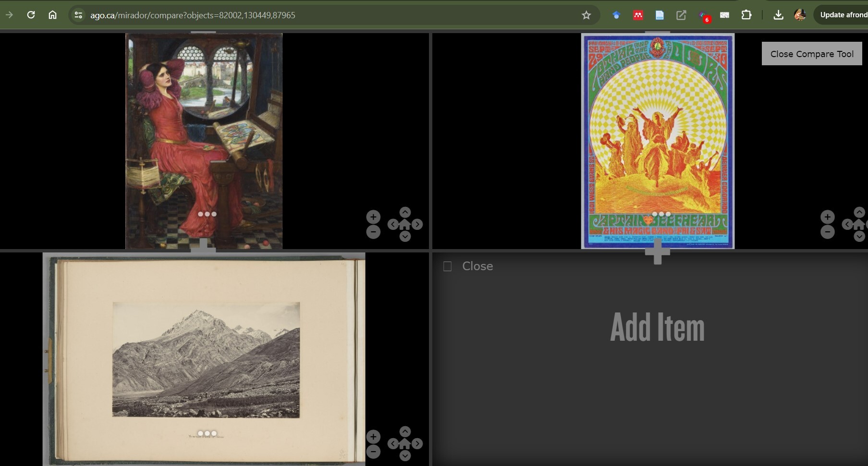Click the 'Close' label in empty slot
Viewport: 868px width, 466px height.
point(477,266)
